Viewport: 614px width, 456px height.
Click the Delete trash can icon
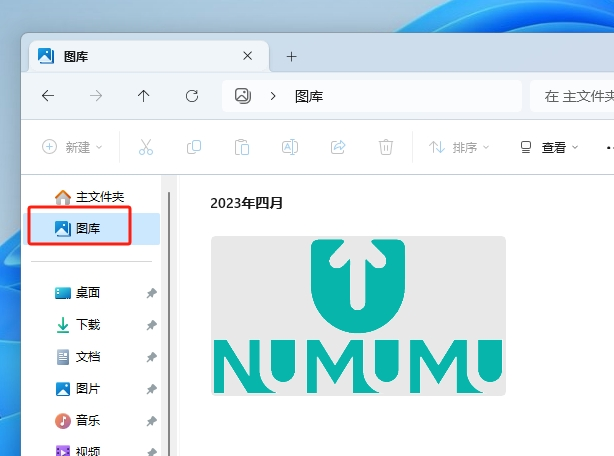[386, 147]
